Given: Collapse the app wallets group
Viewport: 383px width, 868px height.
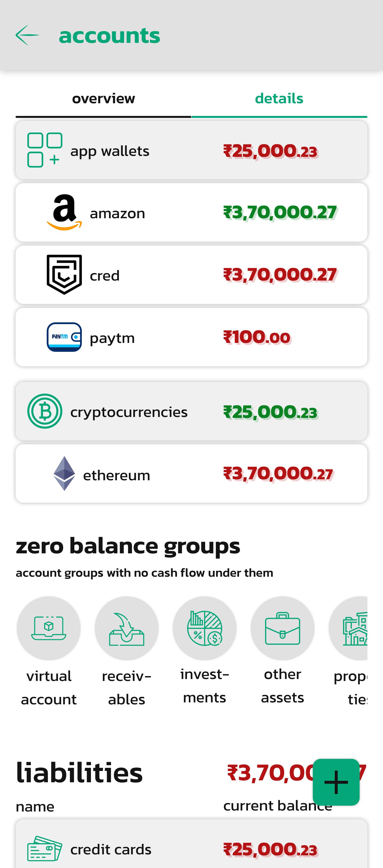Looking at the screenshot, I should (191, 150).
